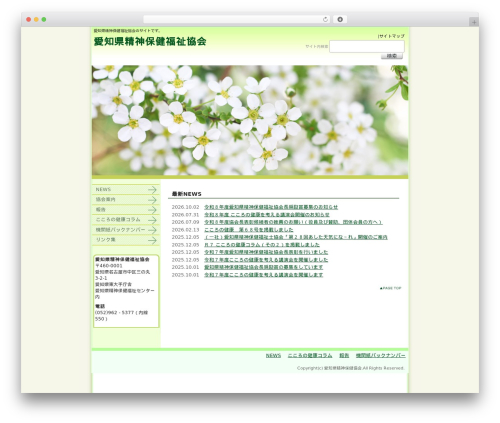Reload the page with the refresh icon
The width and height of the screenshot is (500, 423).
point(325,19)
